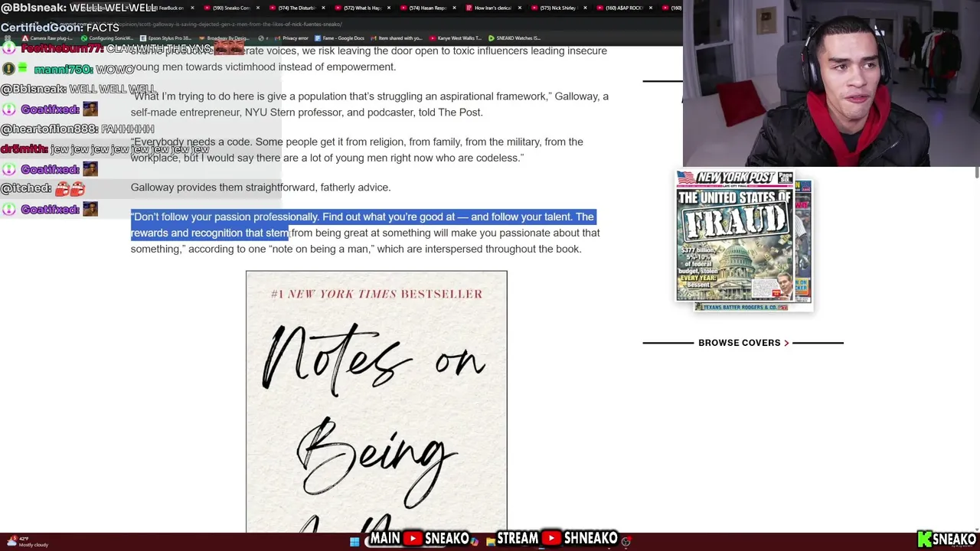Click the Browse Covers red arrow chevron

tap(786, 343)
